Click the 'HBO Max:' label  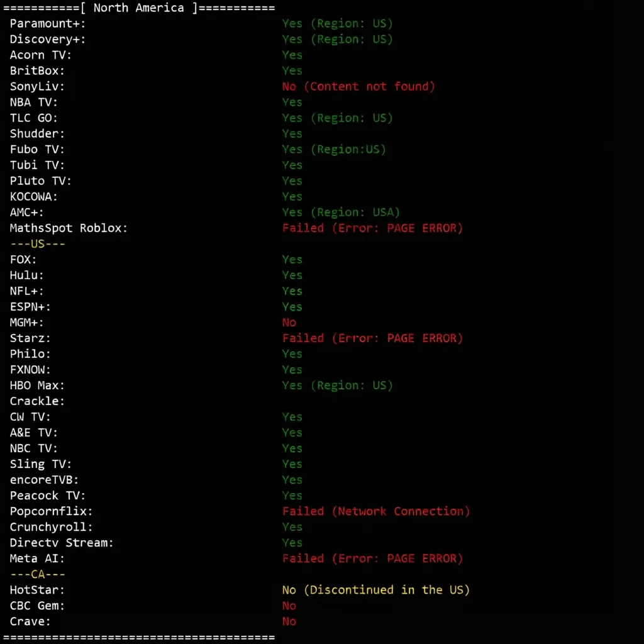point(37,386)
